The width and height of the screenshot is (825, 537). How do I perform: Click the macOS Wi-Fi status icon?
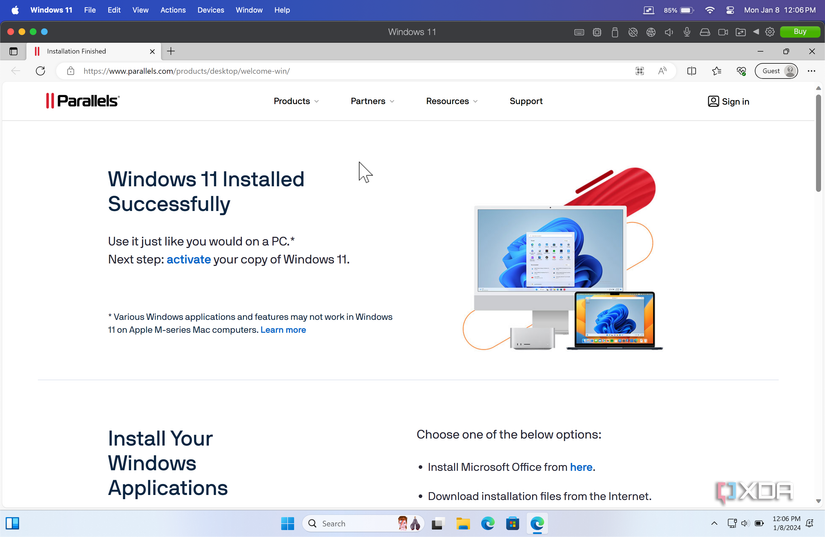(x=710, y=10)
